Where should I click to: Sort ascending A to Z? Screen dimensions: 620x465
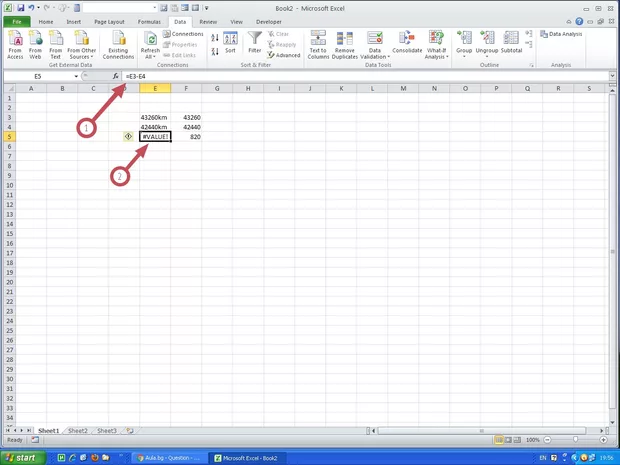coord(215,38)
